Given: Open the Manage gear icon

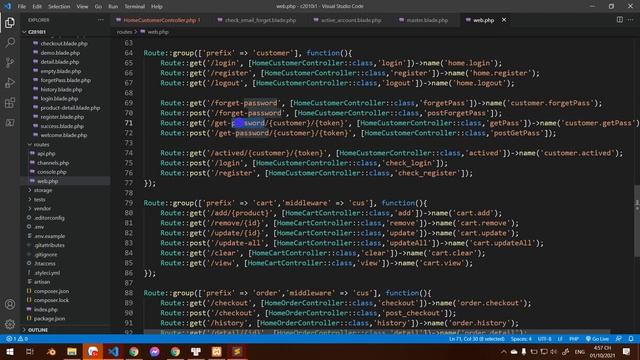Looking at the screenshot, I should point(10,324).
